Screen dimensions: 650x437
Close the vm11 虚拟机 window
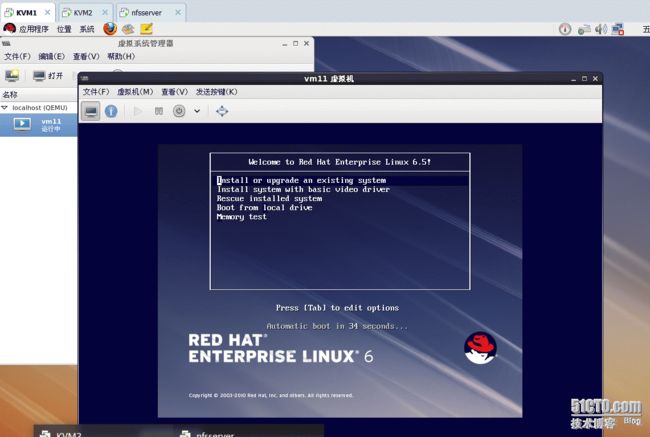click(595, 79)
